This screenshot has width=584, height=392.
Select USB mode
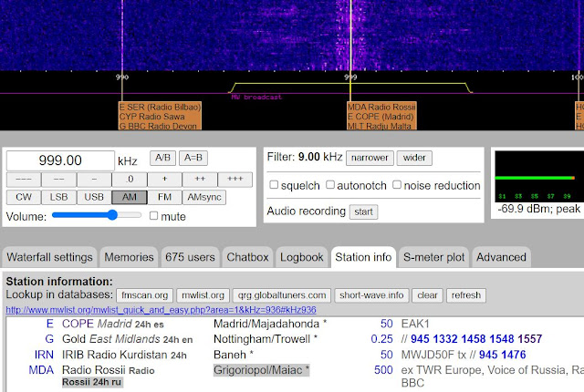pyautogui.click(x=94, y=197)
